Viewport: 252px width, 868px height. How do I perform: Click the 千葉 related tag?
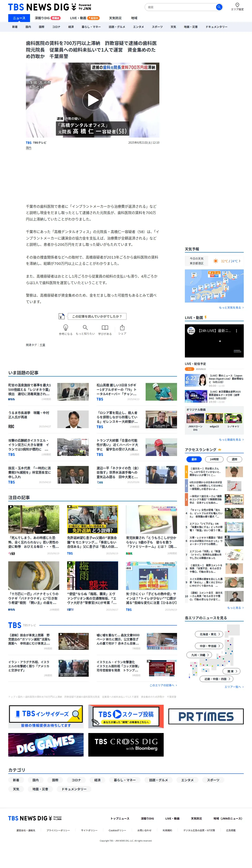pos(42,345)
